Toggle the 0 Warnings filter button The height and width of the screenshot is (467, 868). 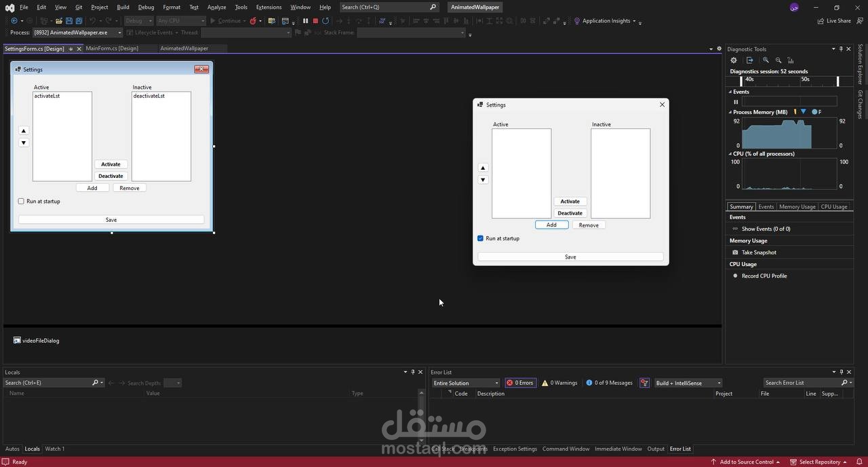click(x=559, y=383)
